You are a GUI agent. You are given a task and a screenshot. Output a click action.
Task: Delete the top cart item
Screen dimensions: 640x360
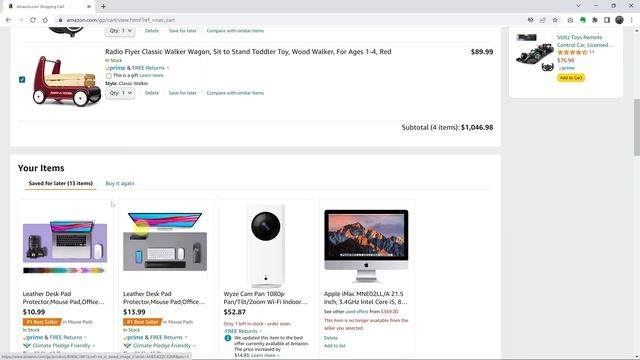[152, 31]
